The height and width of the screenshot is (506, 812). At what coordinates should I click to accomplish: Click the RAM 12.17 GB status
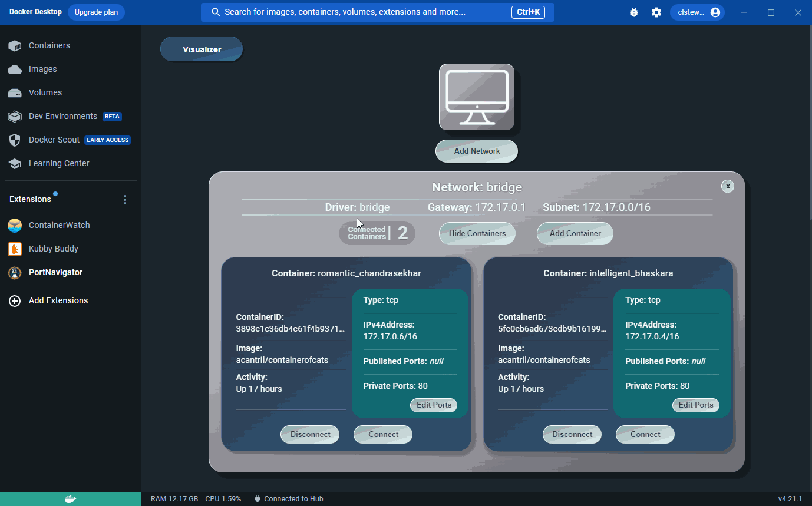tap(174, 499)
